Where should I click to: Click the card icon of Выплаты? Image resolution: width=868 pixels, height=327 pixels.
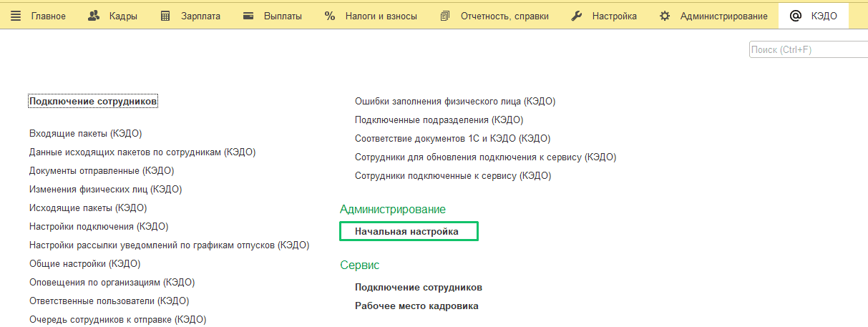pos(248,16)
